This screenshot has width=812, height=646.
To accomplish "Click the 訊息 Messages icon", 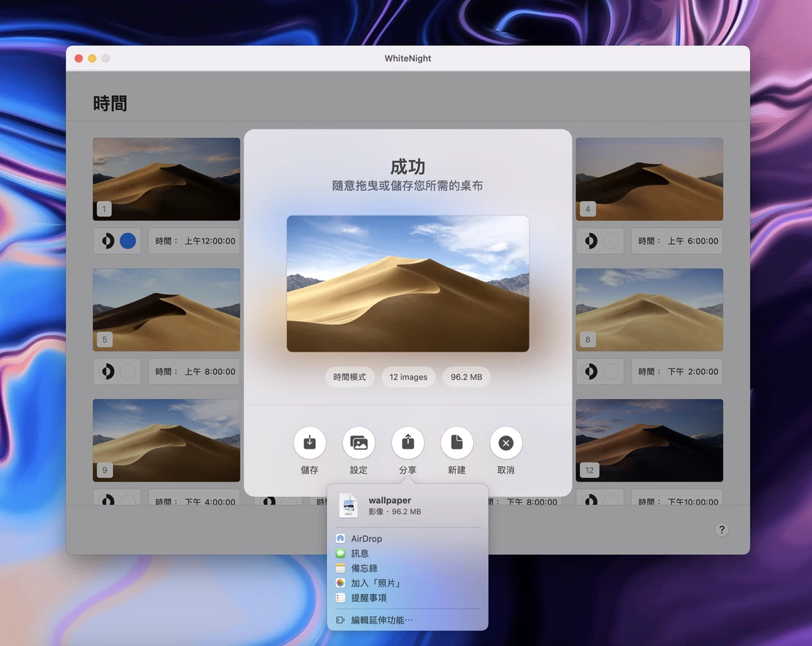I will pyautogui.click(x=340, y=553).
